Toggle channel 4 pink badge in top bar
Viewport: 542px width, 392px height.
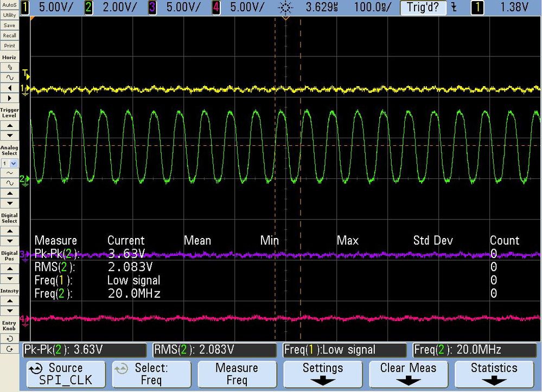(216, 7)
